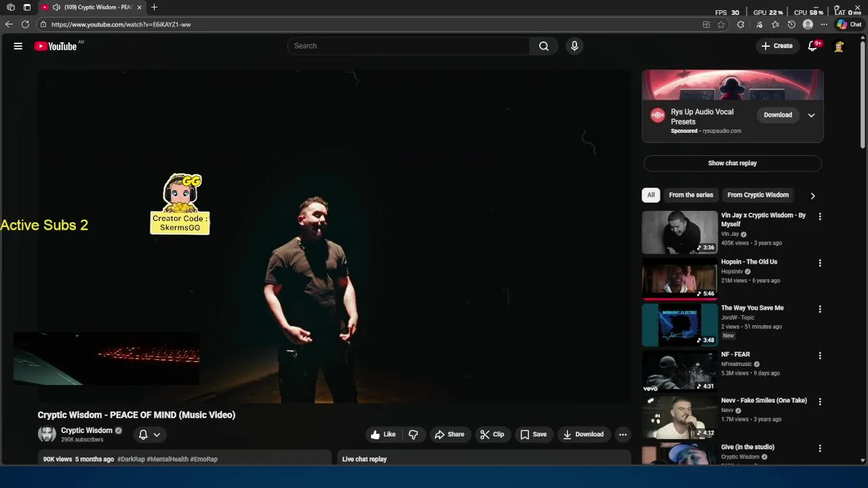Open the YouTube guide hamburger menu
The height and width of the screenshot is (488, 868).
pyautogui.click(x=18, y=46)
